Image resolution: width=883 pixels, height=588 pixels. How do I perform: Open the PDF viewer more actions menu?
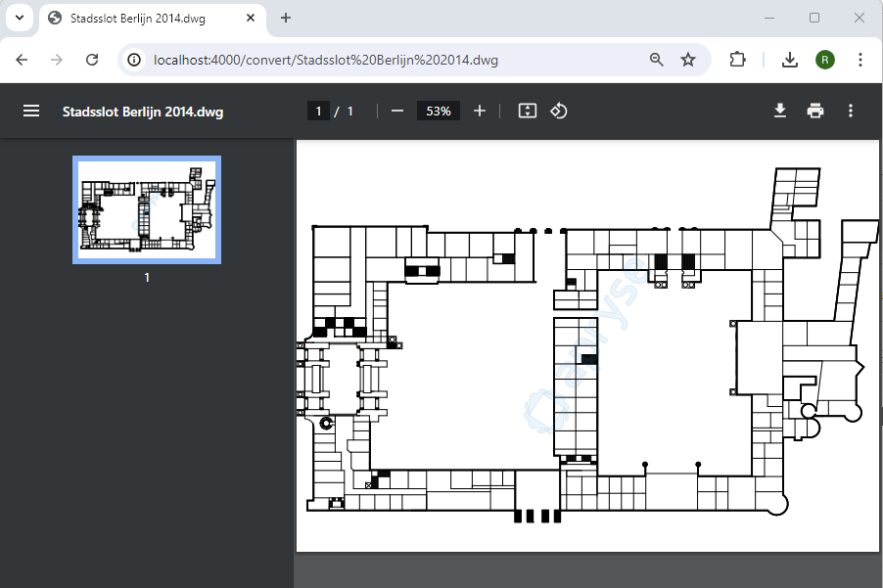(x=851, y=111)
